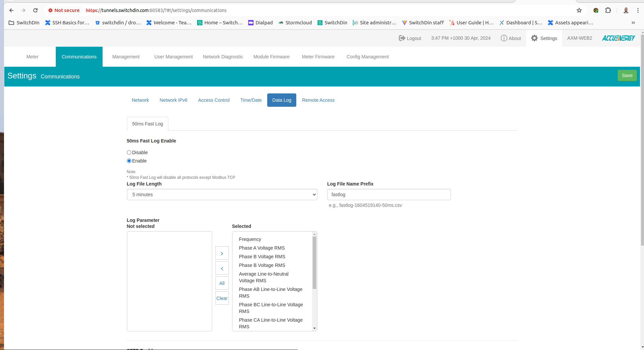
Task: Open the Not secure site warning
Action: (64, 10)
